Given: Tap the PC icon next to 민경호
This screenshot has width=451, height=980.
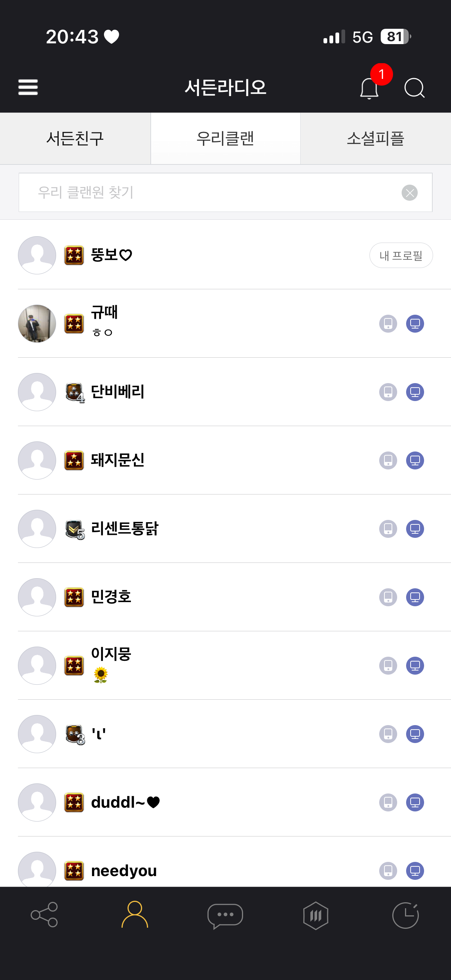Looking at the screenshot, I should 415,597.
